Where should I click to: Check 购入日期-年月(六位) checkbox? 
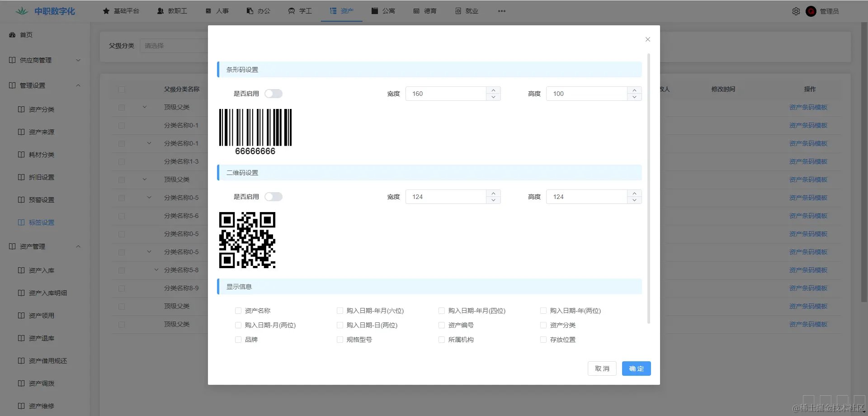340,311
